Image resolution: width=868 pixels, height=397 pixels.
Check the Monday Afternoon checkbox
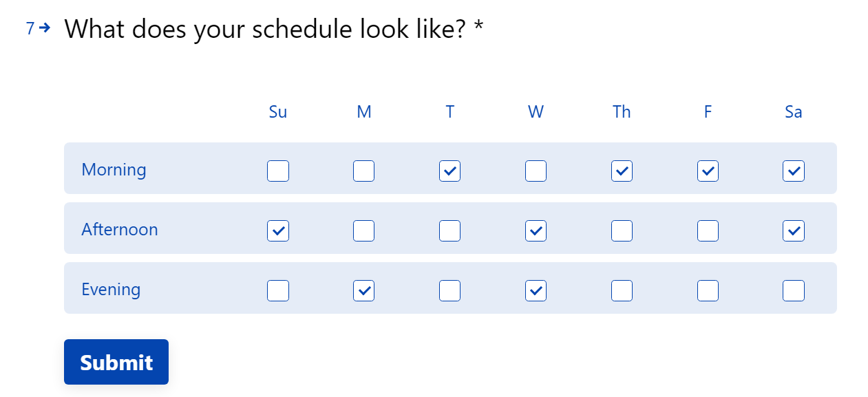pos(363,230)
